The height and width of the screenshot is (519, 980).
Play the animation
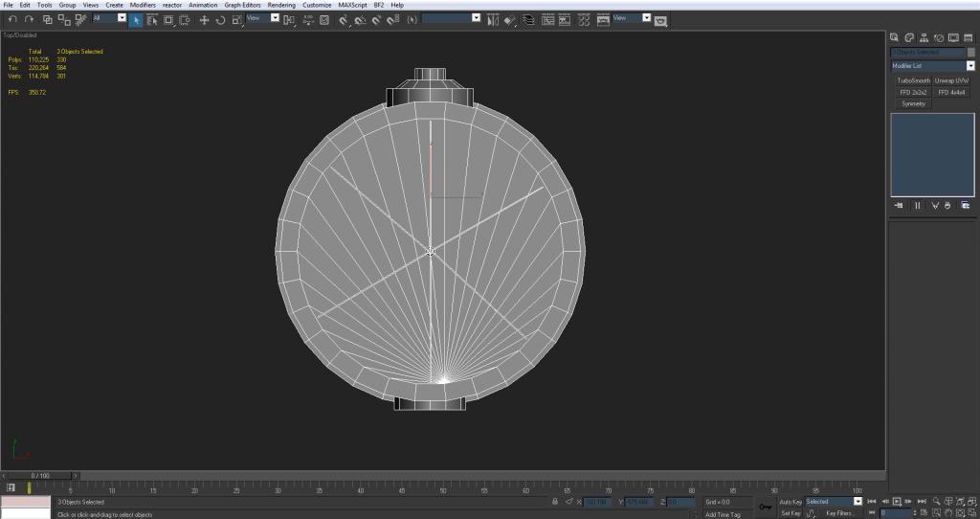[x=897, y=501]
